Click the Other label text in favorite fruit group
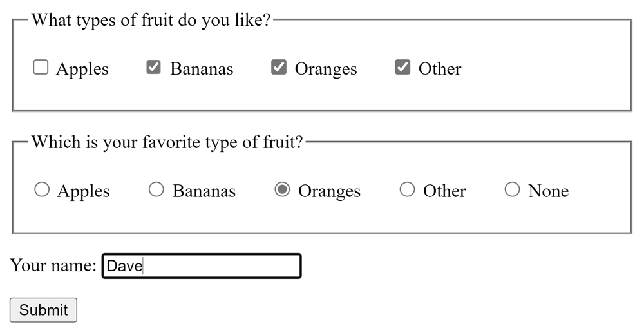The height and width of the screenshot is (333, 644). 444,191
